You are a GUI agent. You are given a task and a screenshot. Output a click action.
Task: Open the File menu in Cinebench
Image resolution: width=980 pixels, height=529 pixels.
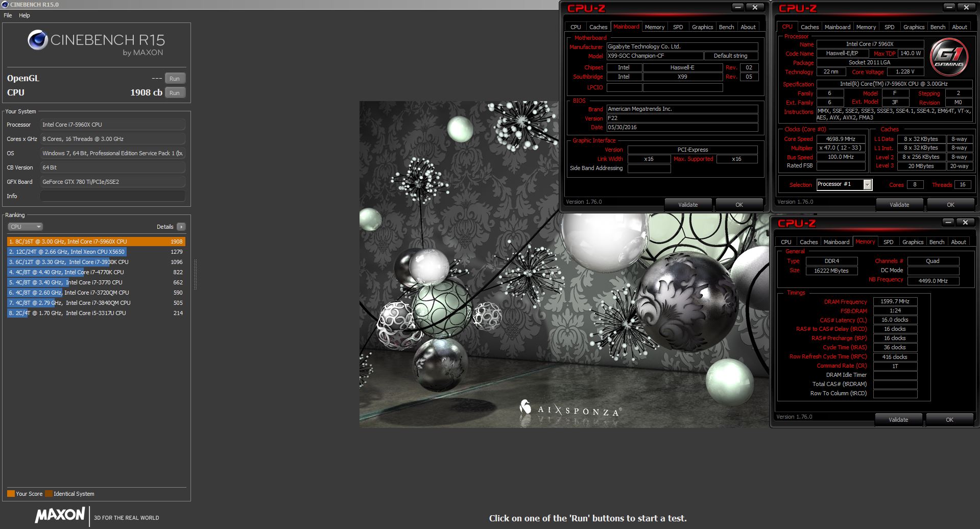(8, 15)
